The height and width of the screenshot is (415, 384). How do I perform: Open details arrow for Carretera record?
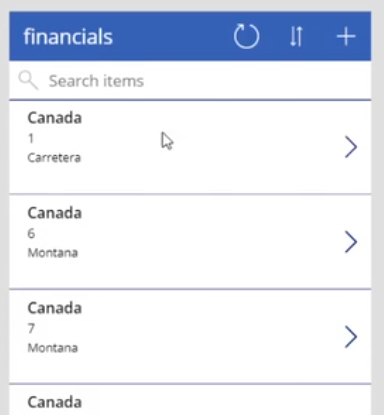click(x=351, y=147)
